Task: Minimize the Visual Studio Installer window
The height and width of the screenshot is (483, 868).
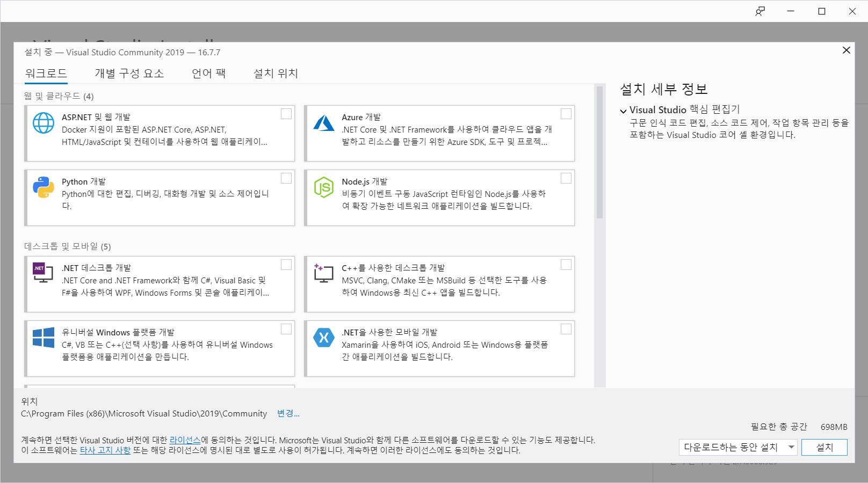Action: point(791,11)
